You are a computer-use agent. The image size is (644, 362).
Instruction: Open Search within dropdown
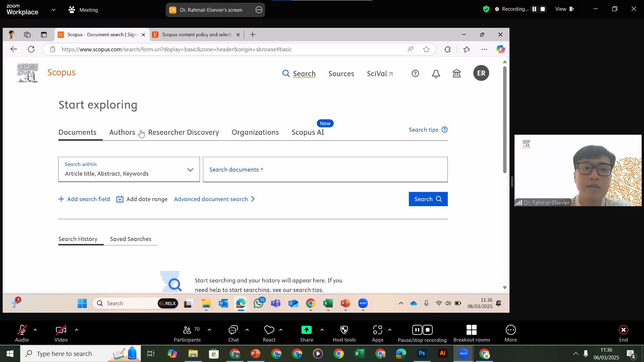(x=129, y=170)
